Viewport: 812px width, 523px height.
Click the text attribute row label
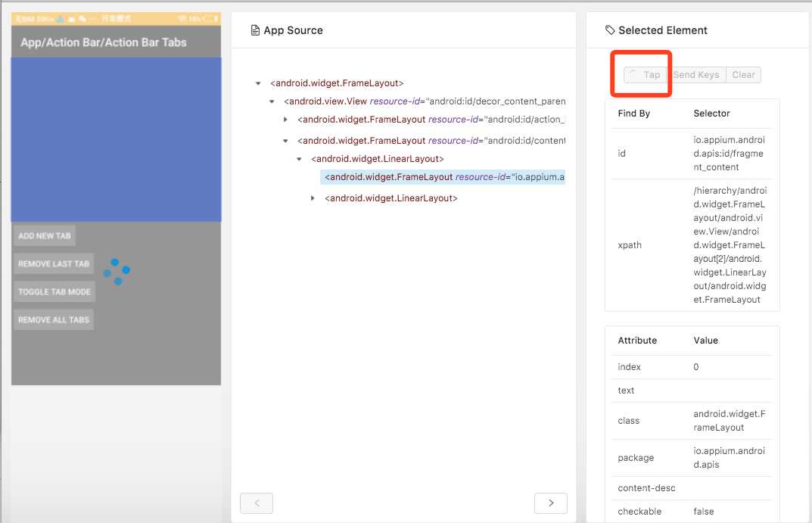point(626,391)
